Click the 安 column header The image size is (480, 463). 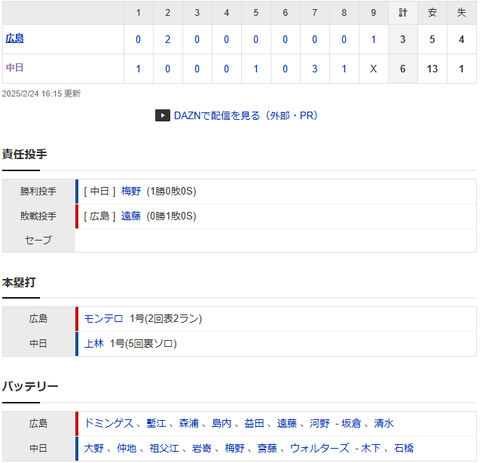(x=432, y=13)
